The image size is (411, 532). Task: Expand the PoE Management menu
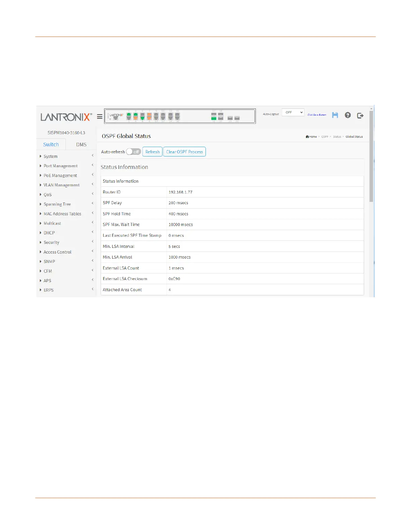66,176
